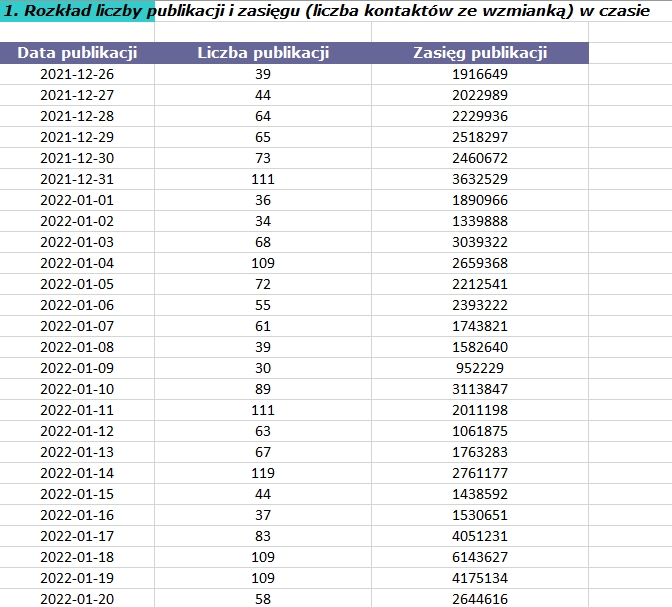Viewport: 672px width, 607px height.
Task: Click the 'Liczba publikacji' column header
Action: tap(263, 53)
